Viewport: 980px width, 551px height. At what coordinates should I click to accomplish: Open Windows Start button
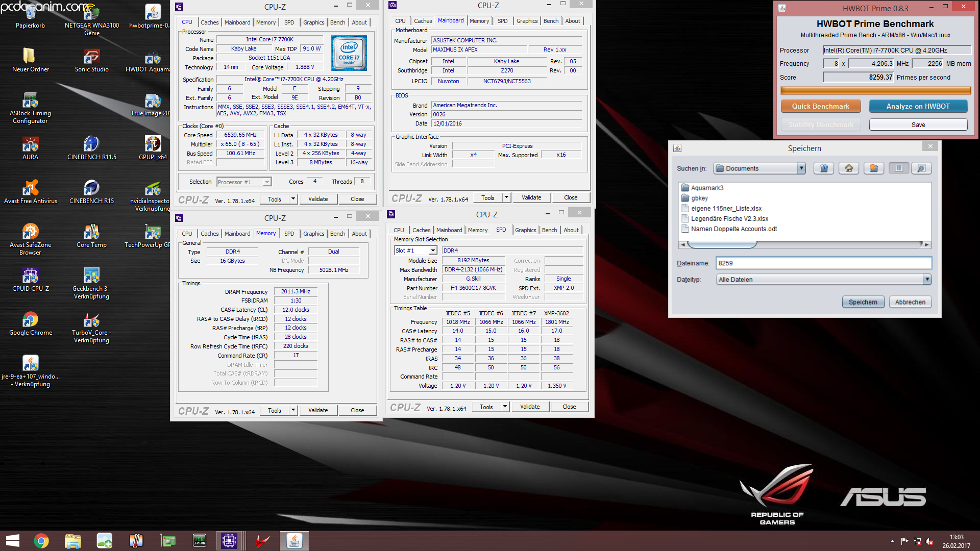[x=12, y=541]
